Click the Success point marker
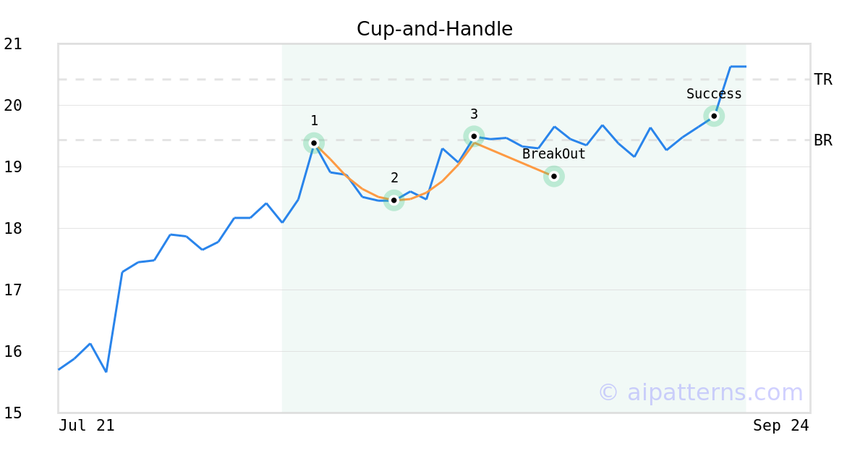The width and height of the screenshot is (868, 456). (714, 116)
